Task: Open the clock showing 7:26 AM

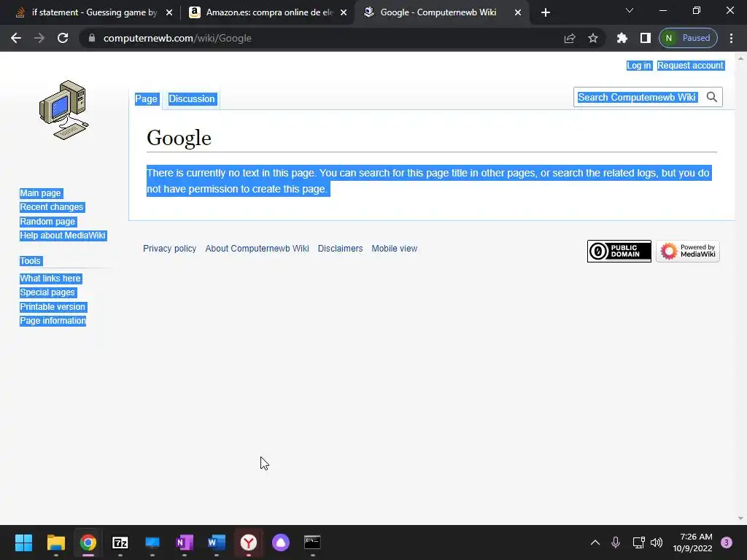Action: point(693,542)
